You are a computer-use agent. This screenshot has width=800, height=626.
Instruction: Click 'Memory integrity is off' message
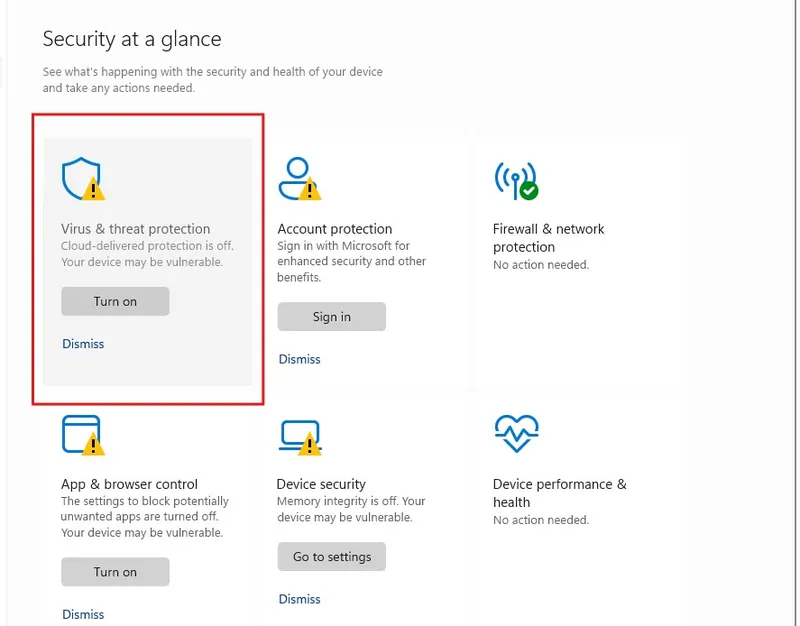pyautogui.click(x=351, y=509)
